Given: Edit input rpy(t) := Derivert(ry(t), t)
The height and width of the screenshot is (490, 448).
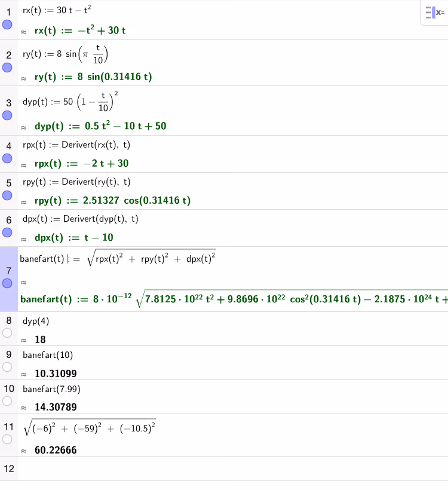Looking at the screenshot, I should coord(76,182).
